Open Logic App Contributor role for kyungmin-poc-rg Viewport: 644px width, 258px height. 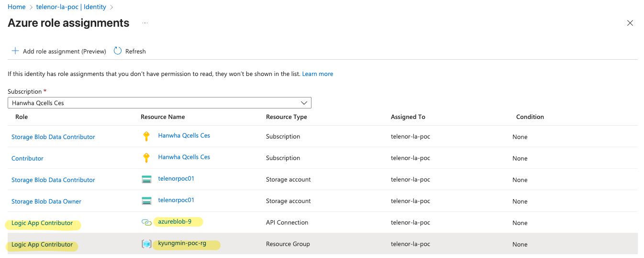click(42, 245)
